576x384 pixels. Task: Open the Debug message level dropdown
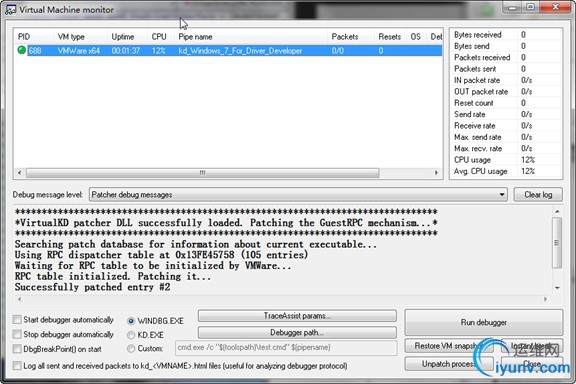click(x=298, y=194)
